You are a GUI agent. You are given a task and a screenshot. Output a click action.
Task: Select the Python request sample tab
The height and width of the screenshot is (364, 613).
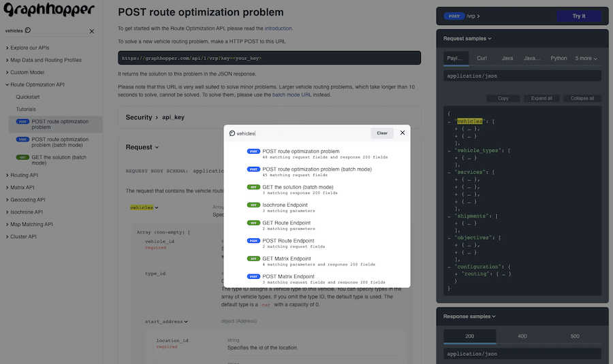pyautogui.click(x=559, y=59)
